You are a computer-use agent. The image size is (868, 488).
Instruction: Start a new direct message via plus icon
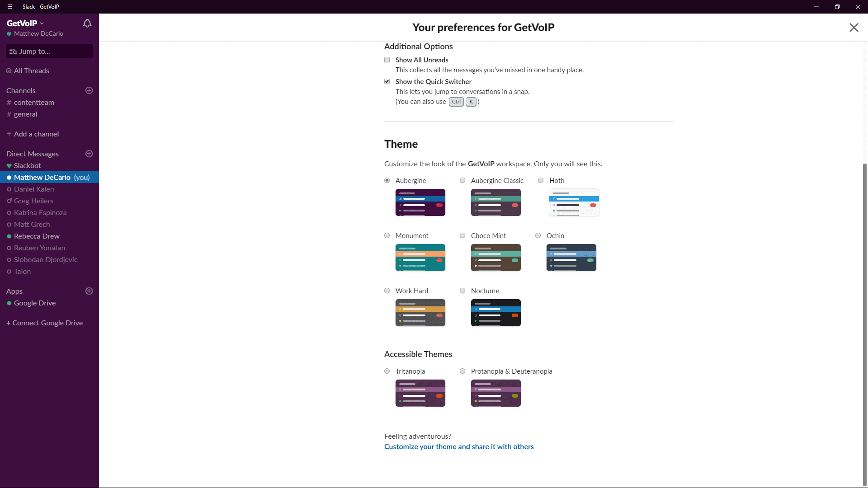(x=89, y=154)
